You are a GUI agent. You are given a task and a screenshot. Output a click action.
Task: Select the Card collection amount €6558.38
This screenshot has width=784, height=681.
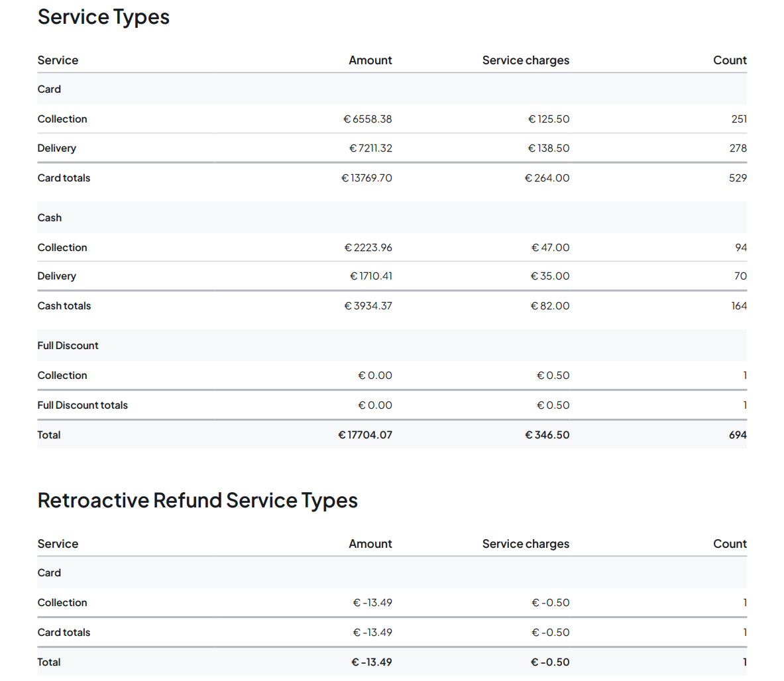coord(368,119)
